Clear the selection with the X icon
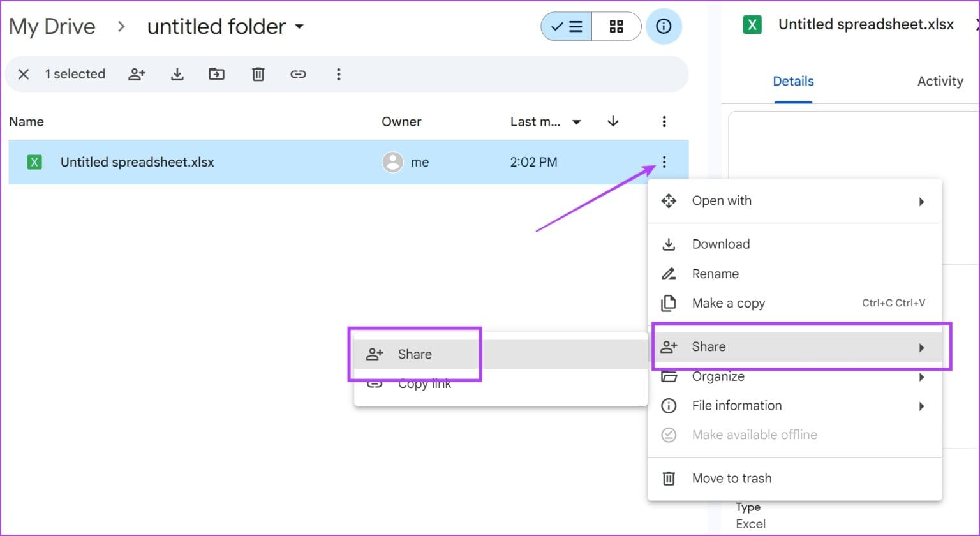The height and width of the screenshot is (536, 980). click(x=24, y=74)
